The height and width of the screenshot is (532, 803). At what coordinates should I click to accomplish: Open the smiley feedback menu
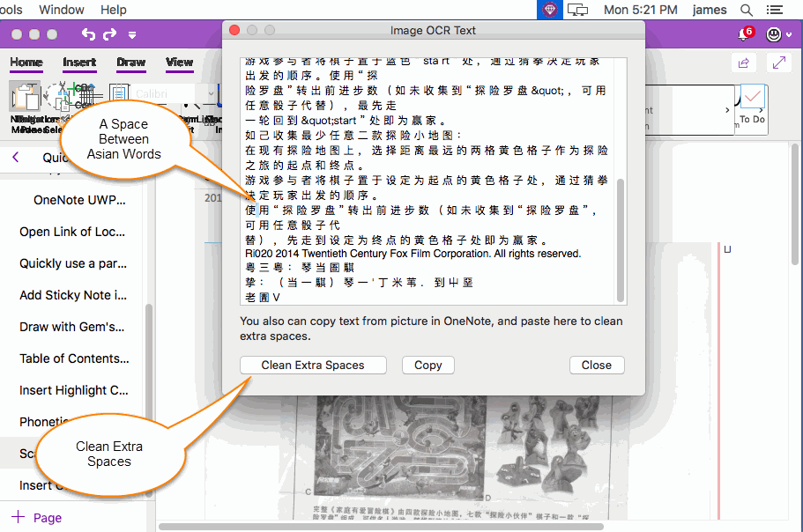778,34
